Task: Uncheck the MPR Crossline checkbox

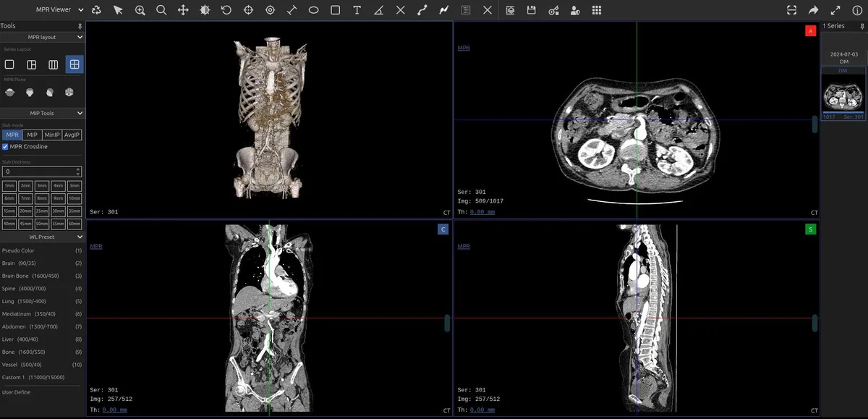Action: [x=6, y=147]
